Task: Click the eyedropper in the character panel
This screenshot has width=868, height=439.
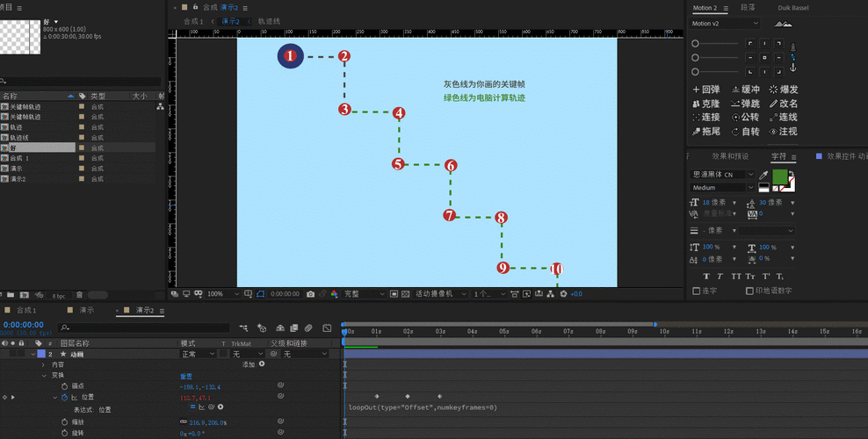Action: tap(763, 175)
